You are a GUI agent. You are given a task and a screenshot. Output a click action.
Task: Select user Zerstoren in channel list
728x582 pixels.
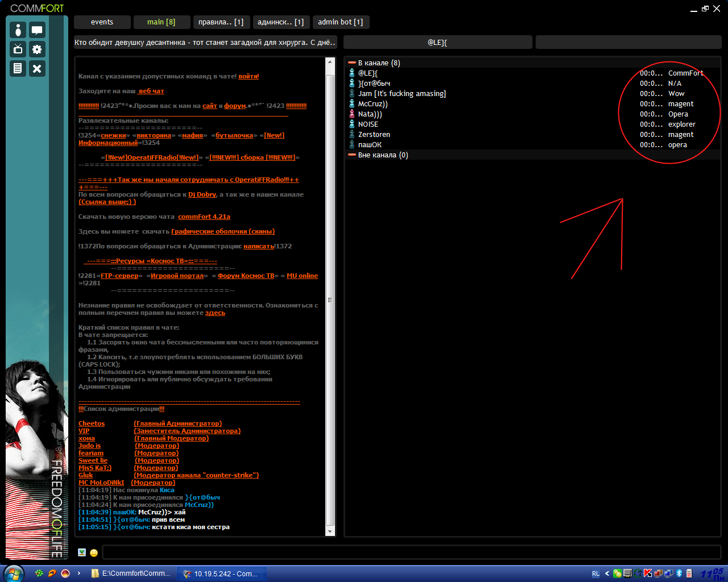pyautogui.click(x=374, y=135)
